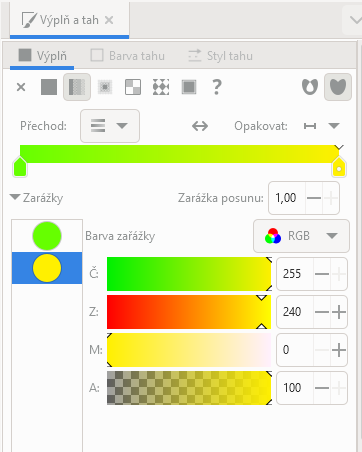This screenshot has height=452, width=362.
Task: Decrease the Zarážka posunu offset value
Action: tap(314, 198)
